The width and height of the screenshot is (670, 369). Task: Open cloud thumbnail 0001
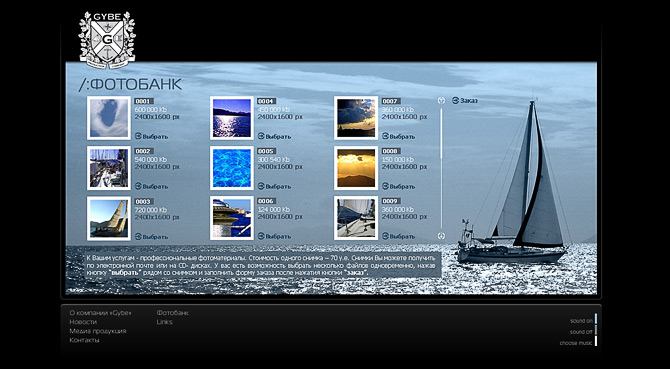(x=109, y=118)
